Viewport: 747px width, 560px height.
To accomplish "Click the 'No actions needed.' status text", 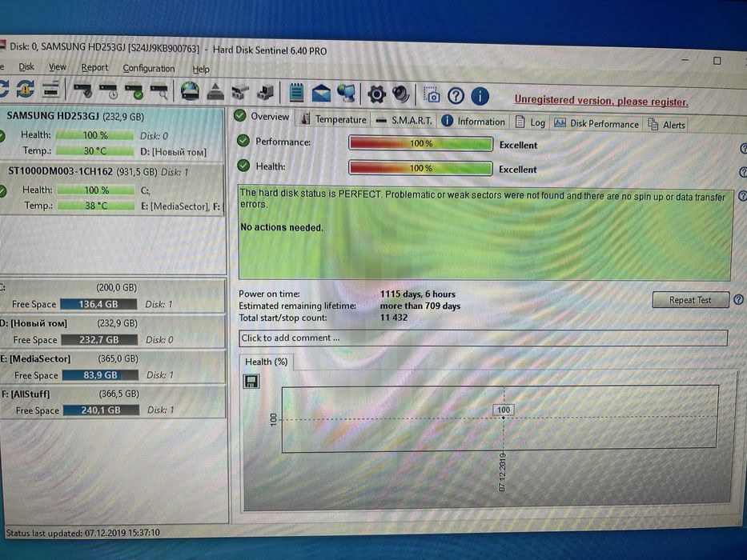I will [x=282, y=228].
